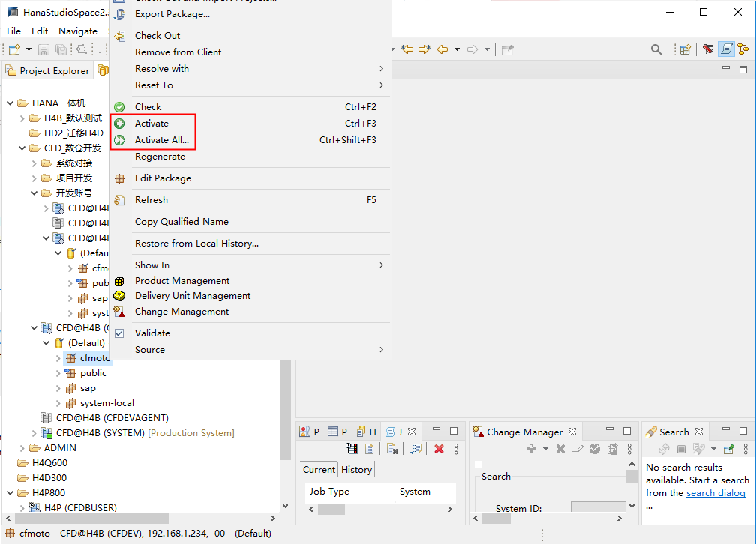Click the highlighted perspective icon in top-right toolbar
The height and width of the screenshot is (544, 756).
[726, 49]
